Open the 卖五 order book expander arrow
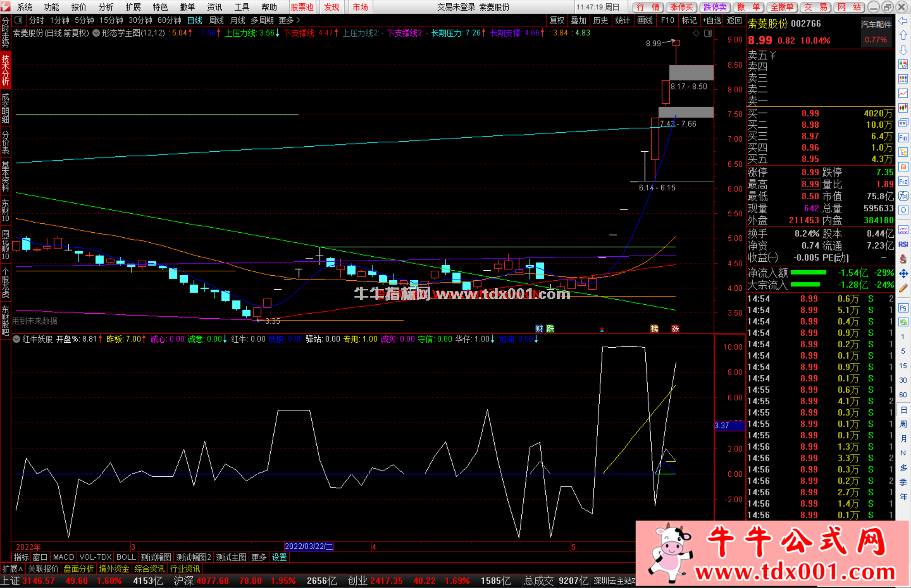Image resolution: width=911 pixels, height=588 pixels. point(773,55)
